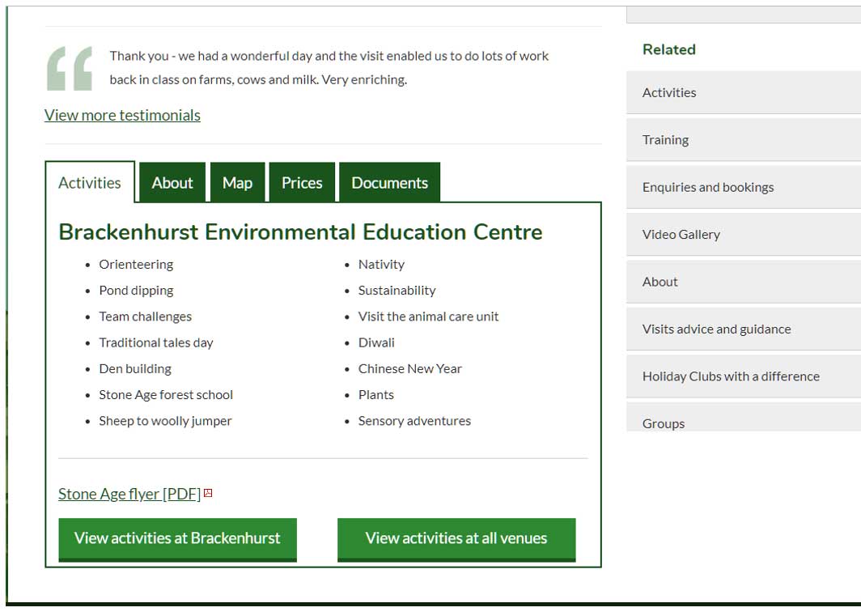
Task: Click View activities at Brackenhurst button
Action: pyautogui.click(x=177, y=539)
